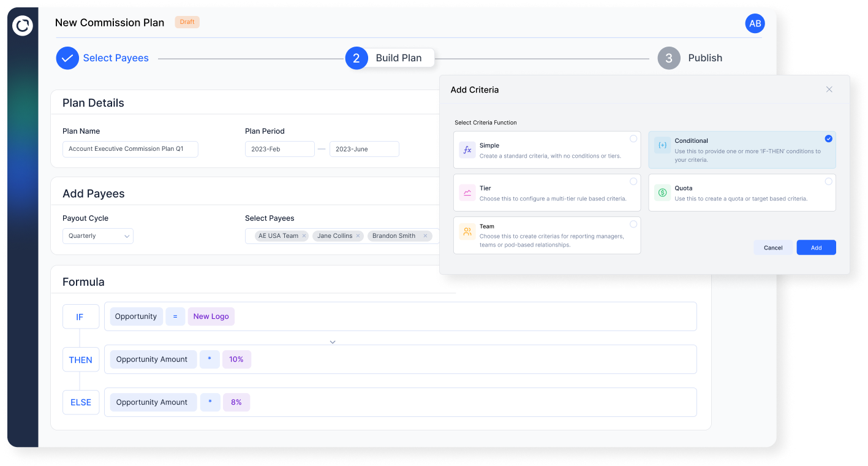Click the Team people icon
This screenshot has width=868, height=466.
coord(467,231)
